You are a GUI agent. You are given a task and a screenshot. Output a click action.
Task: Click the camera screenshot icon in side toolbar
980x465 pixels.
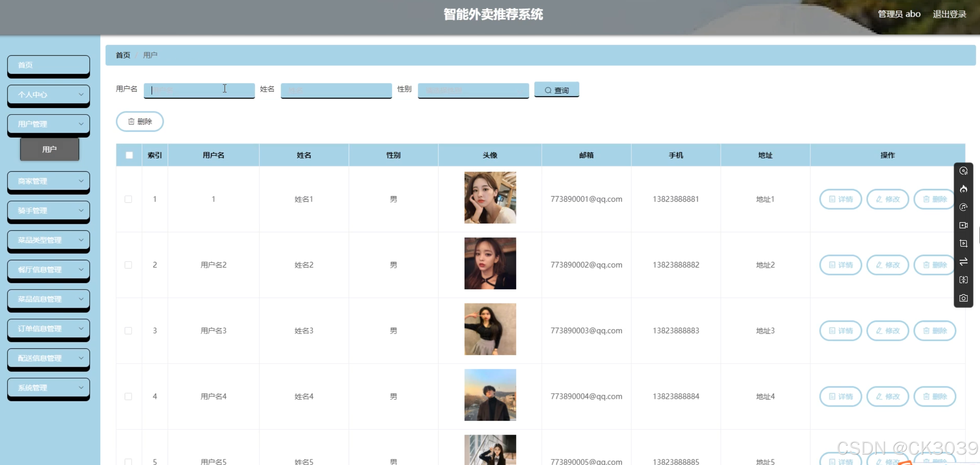tap(963, 298)
